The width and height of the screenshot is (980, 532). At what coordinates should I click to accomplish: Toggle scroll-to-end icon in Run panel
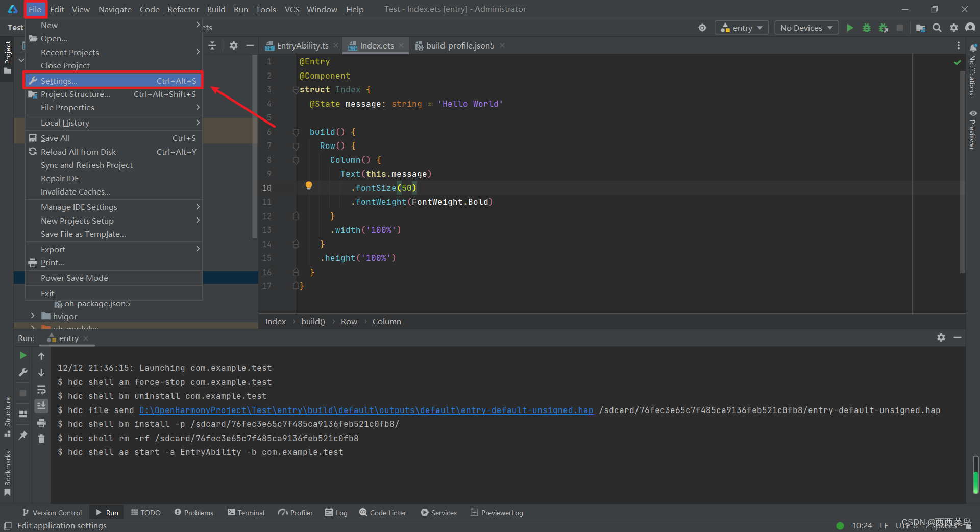coord(41,406)
